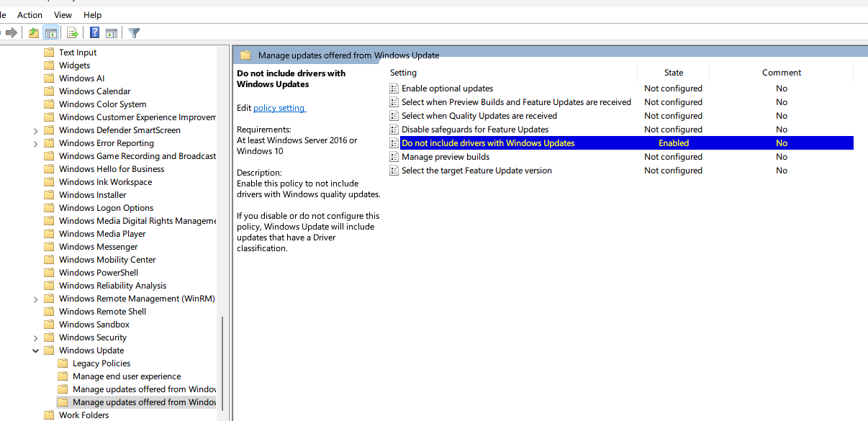Click policy icon beside Do not include drivers
Image resolution: width=868 pixels, height=421 pixels.
point(394,143)
